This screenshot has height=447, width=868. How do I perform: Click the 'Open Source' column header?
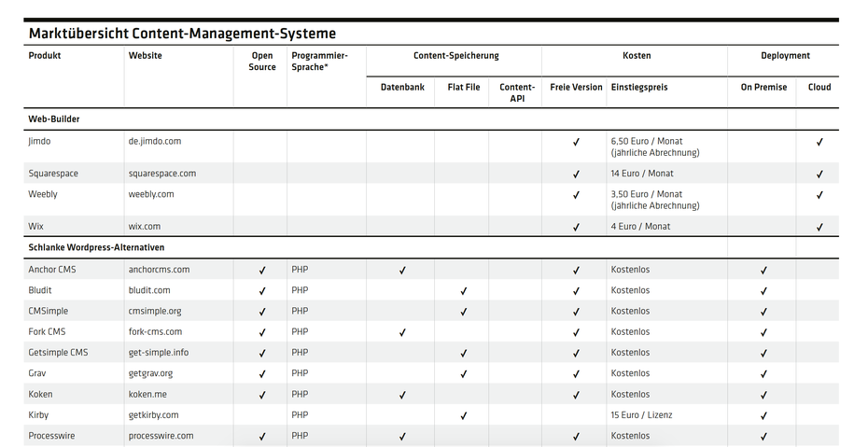(262, 62)
